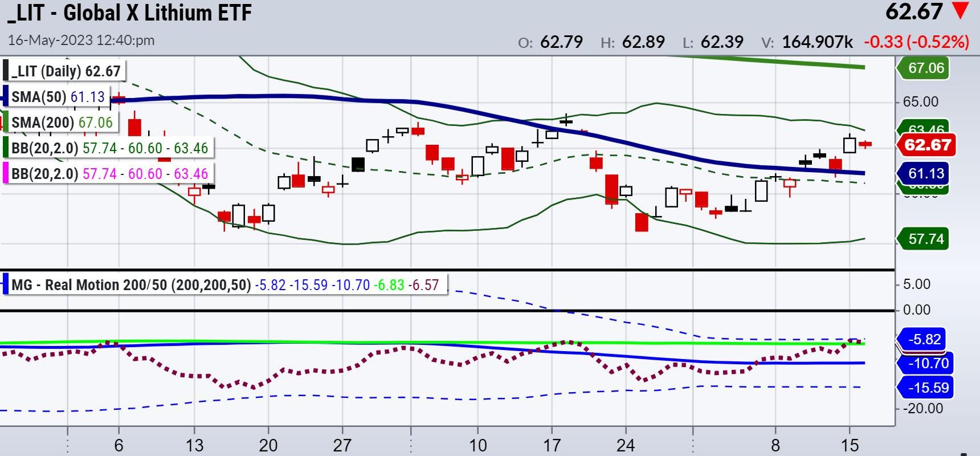Click the 65.00 price axis label
The image size is (980, 456).
920,102
